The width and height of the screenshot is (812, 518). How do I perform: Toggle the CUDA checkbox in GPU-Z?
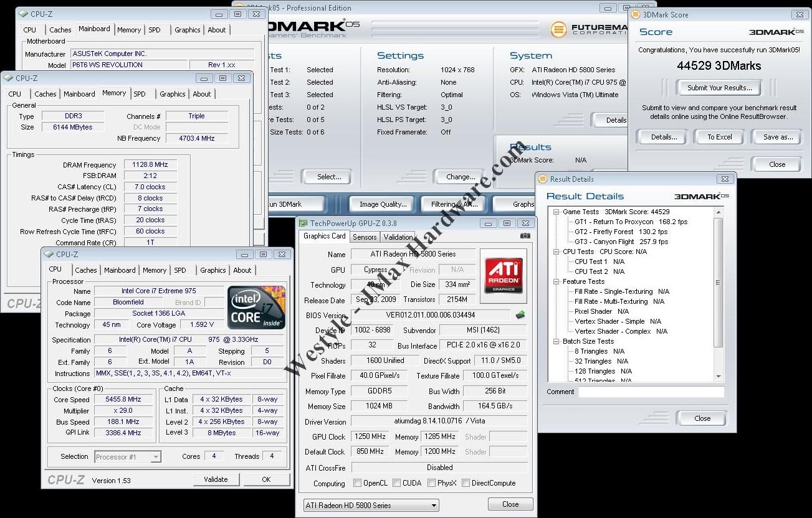tap(396, 483)
